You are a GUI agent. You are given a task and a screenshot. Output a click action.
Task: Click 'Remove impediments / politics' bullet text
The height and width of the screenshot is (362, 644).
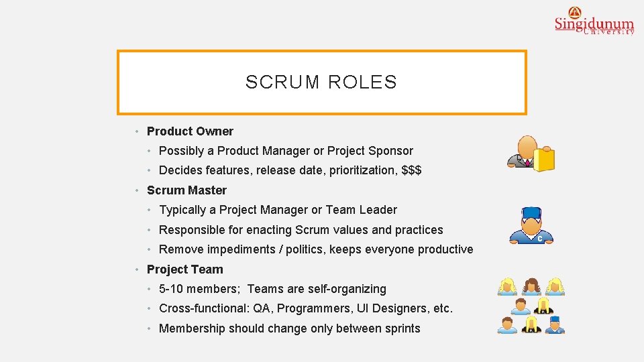coord(316,249)
